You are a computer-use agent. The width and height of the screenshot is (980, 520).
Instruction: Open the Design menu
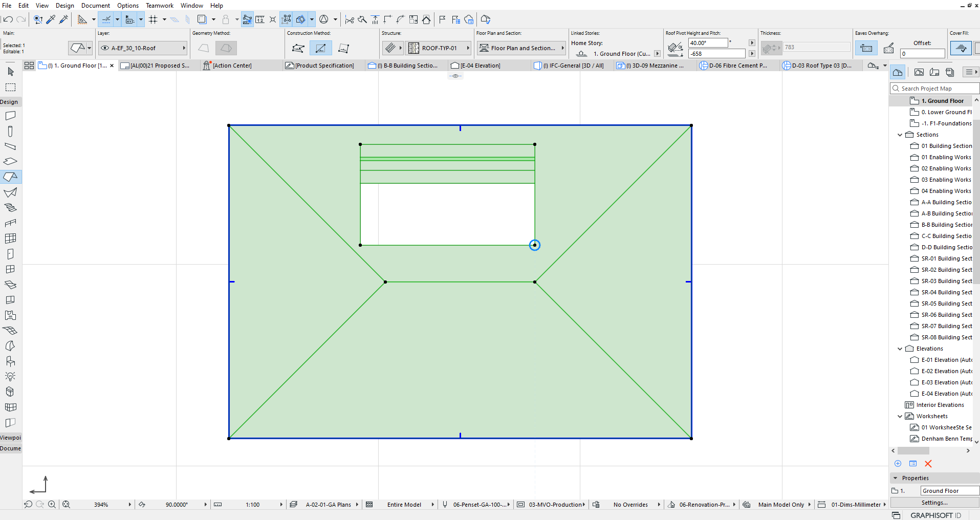click(64, 5)
